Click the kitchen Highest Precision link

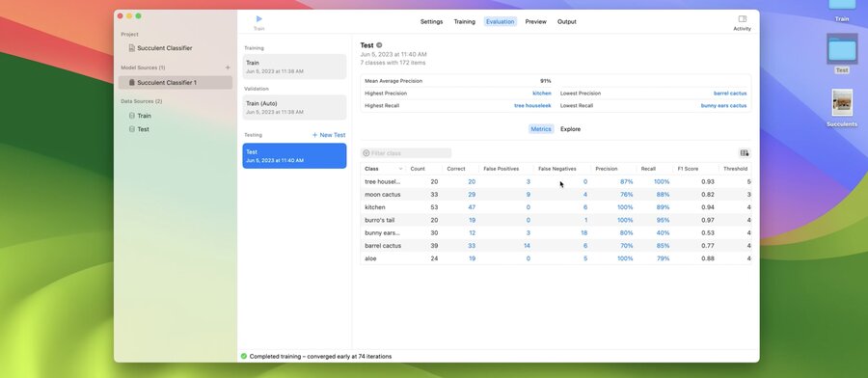click(x=541, y=94)
